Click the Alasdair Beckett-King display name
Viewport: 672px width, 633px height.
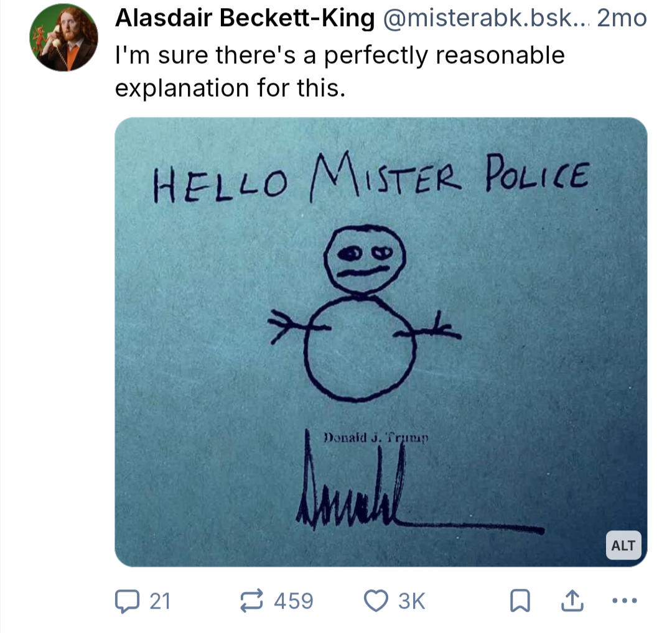tap(245, 20)
